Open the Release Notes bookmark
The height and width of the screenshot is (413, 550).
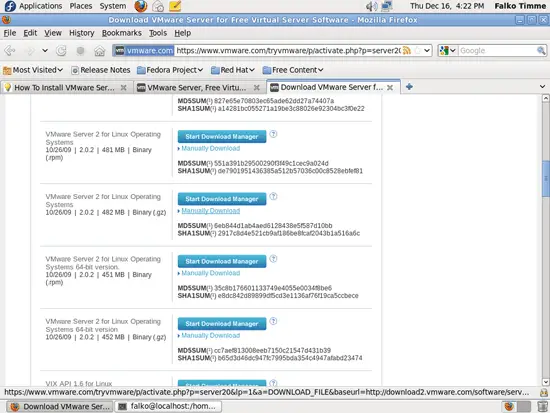coord(101,70)
